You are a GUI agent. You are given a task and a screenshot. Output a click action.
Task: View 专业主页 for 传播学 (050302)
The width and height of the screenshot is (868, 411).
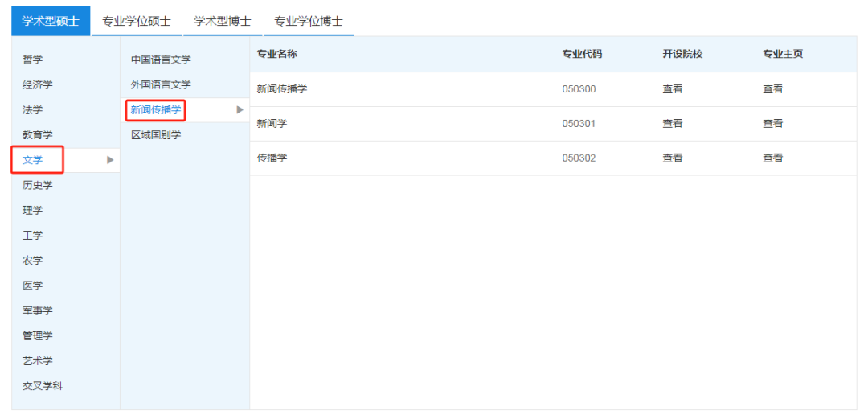point(773,158)
